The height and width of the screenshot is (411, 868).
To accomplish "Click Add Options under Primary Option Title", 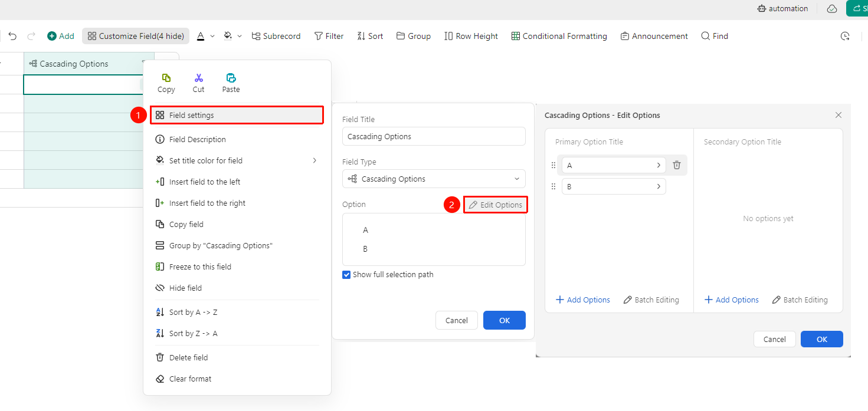I will click(583, 300).
